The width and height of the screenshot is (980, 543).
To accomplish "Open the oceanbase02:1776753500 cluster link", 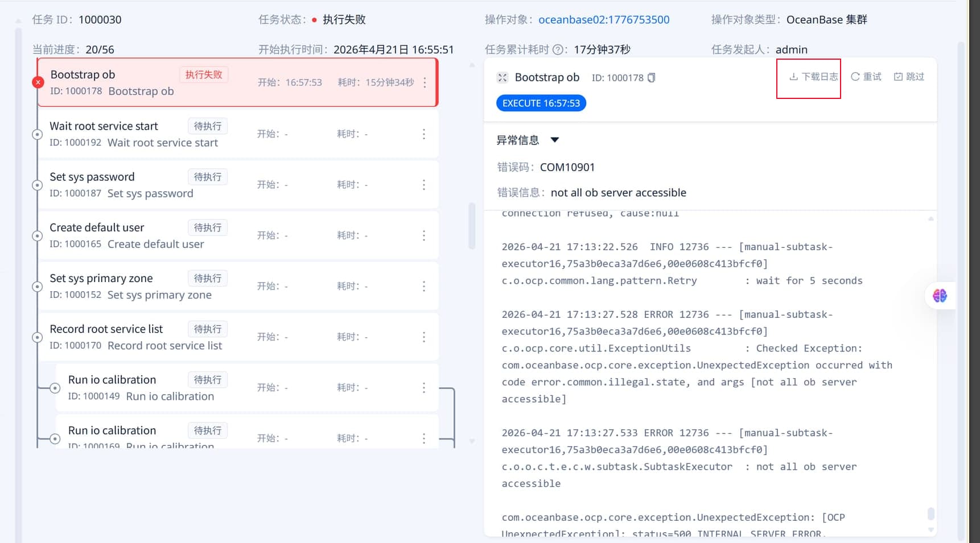I will pyautogui.click(x=603, y=19).
